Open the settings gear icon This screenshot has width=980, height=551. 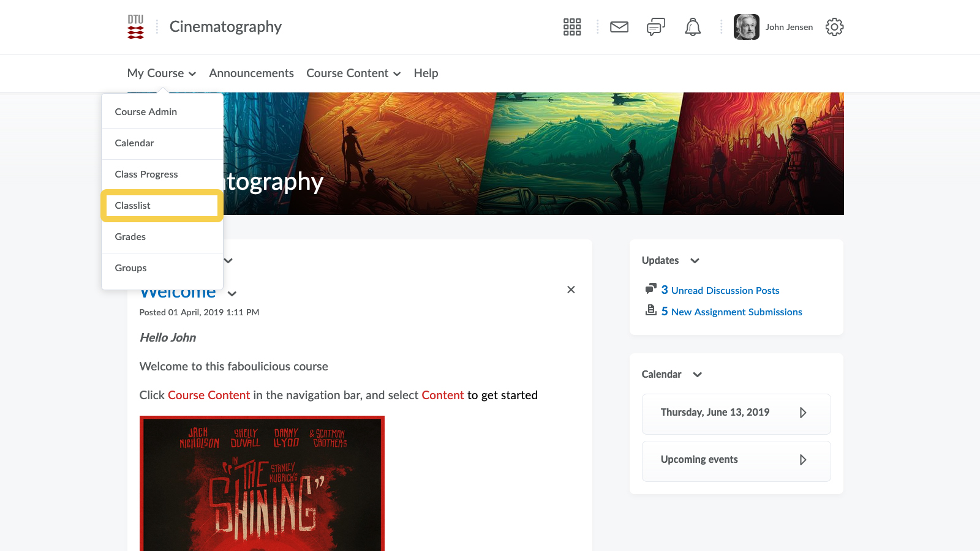coord(834,27)
